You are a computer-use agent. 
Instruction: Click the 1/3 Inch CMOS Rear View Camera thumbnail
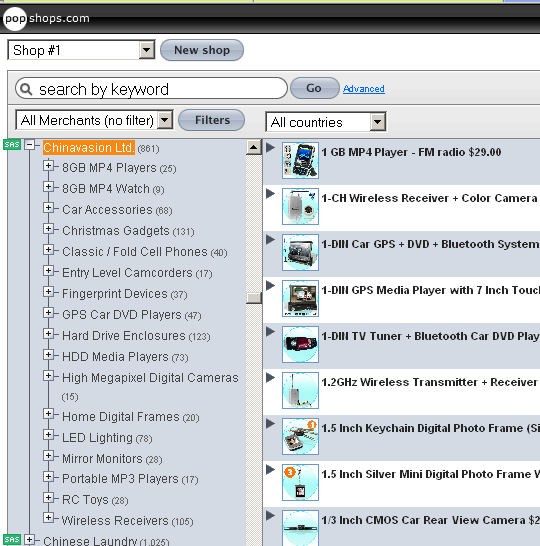click(300, 528)
